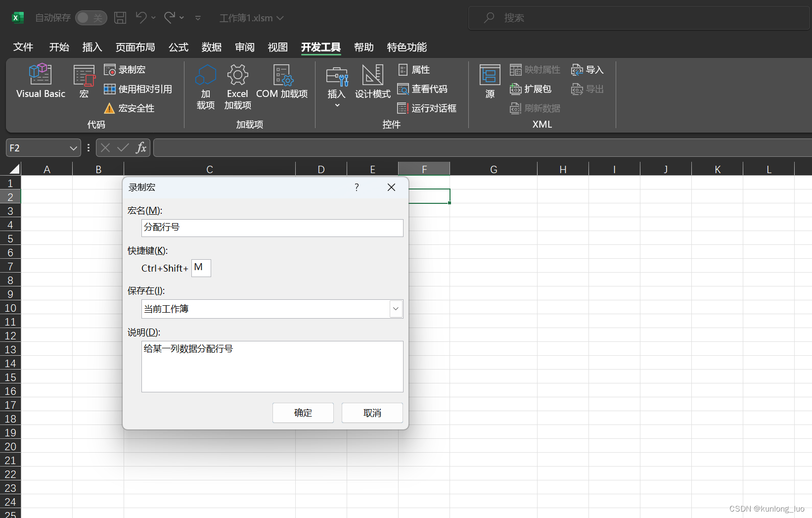Click 映射属性 map properties
The height and width of the screenshot is (518, 812).
tap(535, 70)
